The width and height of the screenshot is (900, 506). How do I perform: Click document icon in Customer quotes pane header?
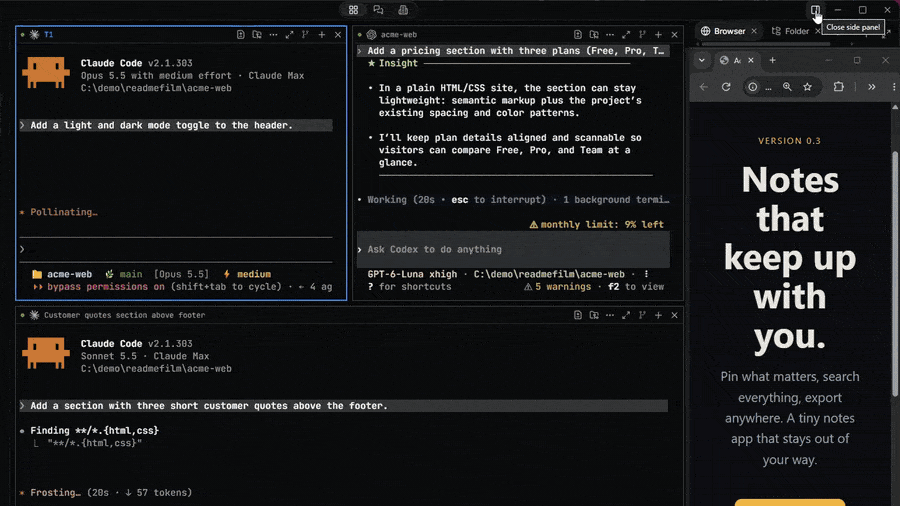(x=577, y=315)
